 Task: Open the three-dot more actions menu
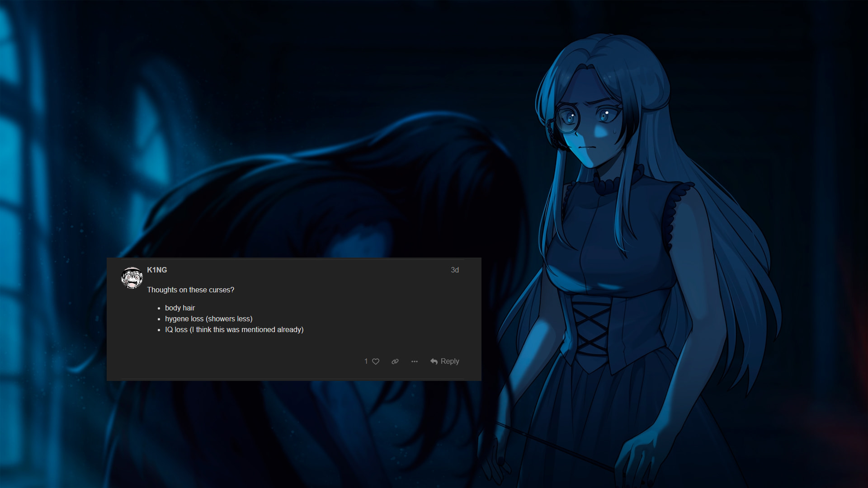pyautogui.click(x=415, y=361)
